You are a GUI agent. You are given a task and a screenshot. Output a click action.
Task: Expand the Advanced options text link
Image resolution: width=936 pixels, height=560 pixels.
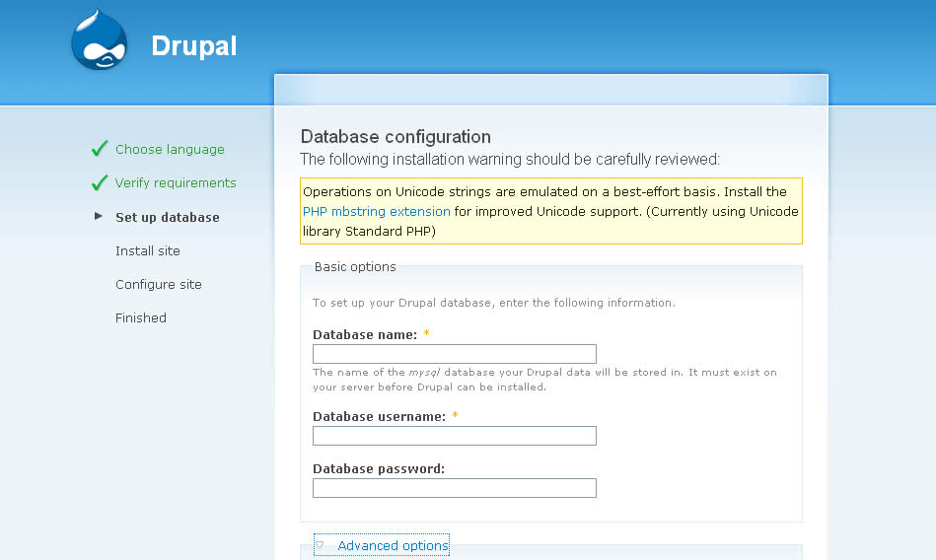(393, 545)
